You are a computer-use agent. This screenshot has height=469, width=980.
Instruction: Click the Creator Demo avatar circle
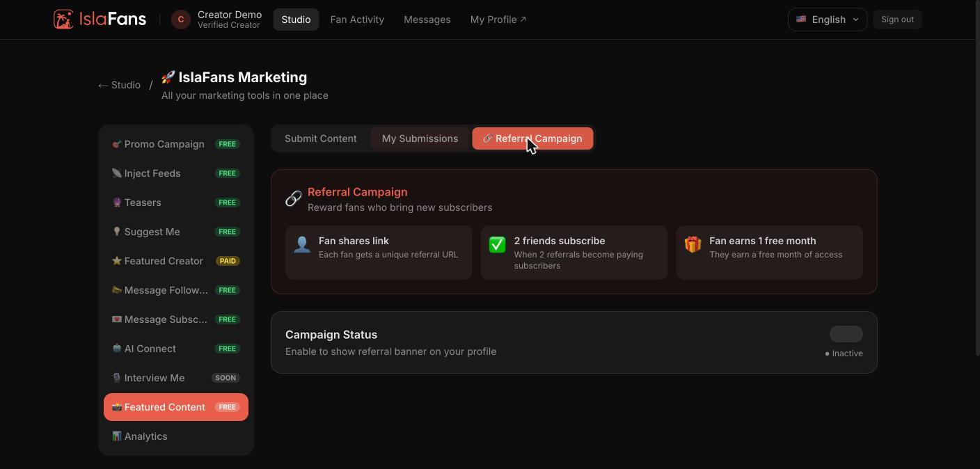[x=181, y=19]
